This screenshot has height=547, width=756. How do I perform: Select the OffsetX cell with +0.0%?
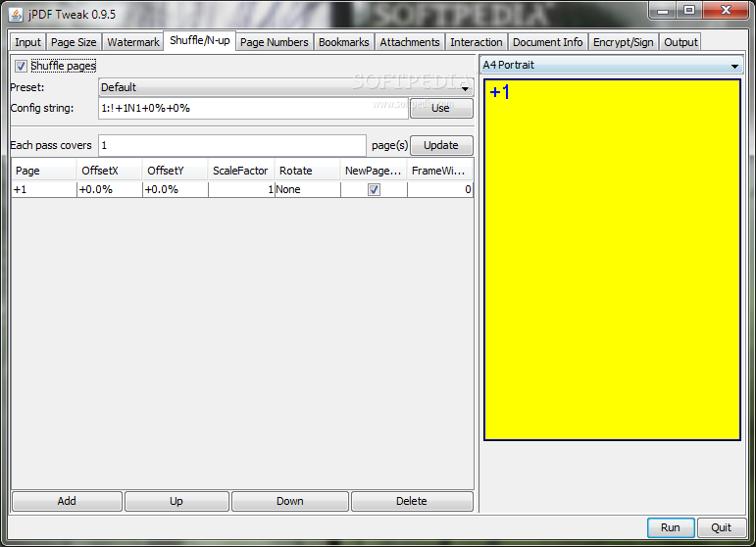tap(110, 189)
